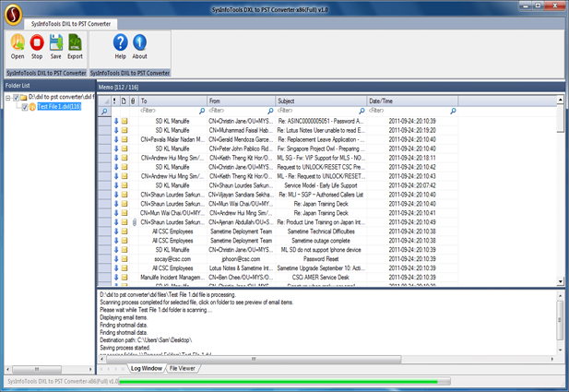Click the Destination path log line

coord(146,340)
